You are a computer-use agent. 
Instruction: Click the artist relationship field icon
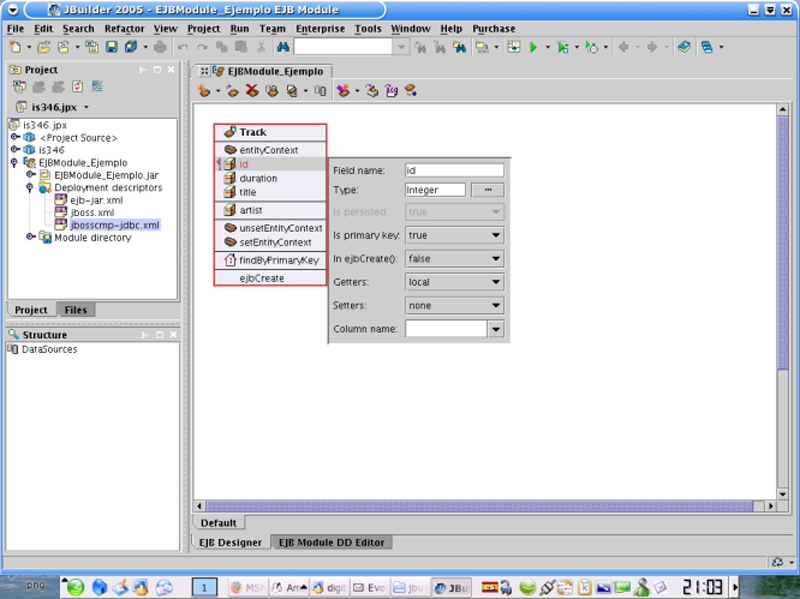(230, 210)
